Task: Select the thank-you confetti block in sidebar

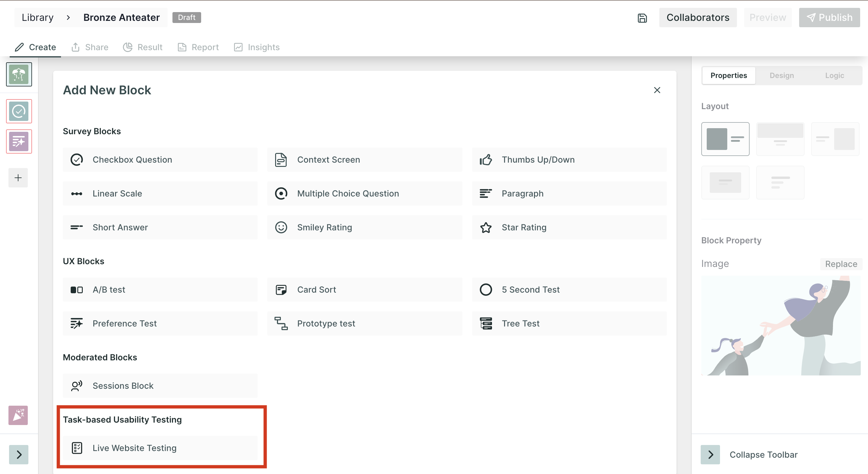Action: coord(18,415)
